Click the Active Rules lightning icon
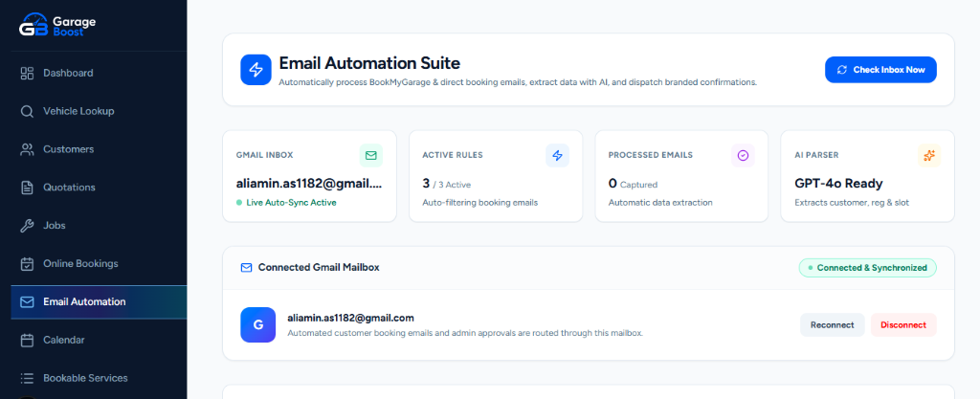 (558, 155)
